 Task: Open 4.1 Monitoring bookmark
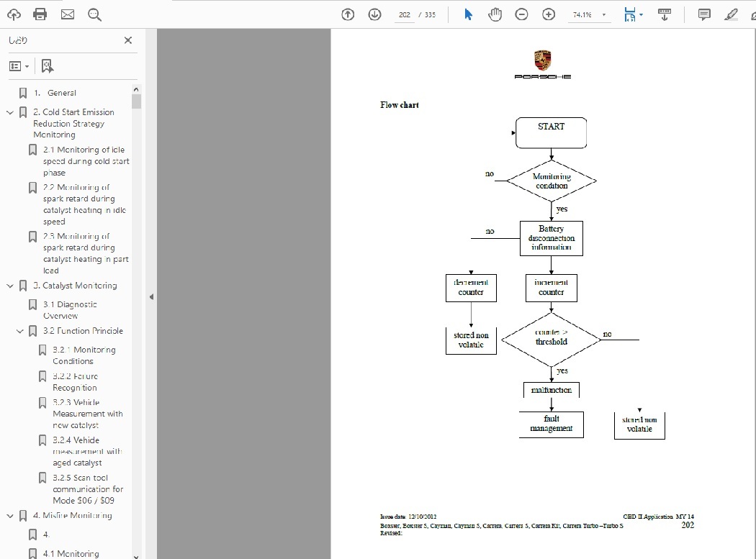(x=71, y=554)
